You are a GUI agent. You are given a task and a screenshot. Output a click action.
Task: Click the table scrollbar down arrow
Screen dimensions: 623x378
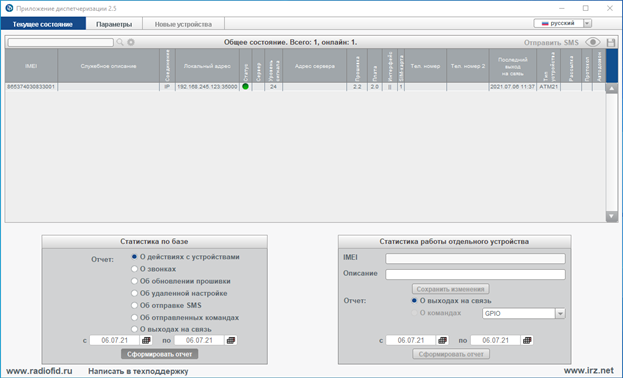611,216
